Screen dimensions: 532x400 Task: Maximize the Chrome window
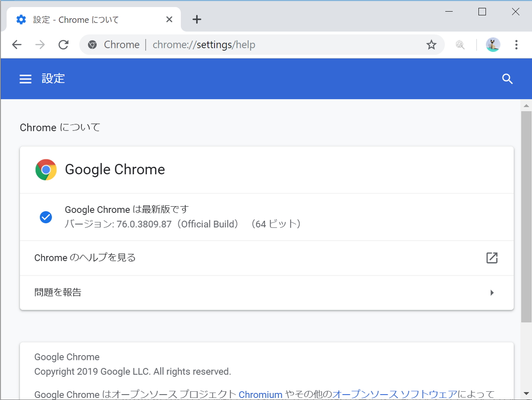point(482,12)
